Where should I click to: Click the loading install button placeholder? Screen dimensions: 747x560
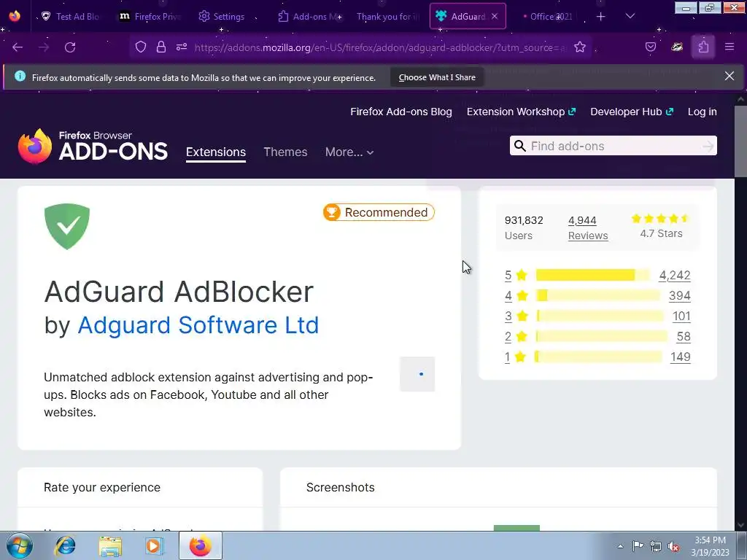[417, 374]
